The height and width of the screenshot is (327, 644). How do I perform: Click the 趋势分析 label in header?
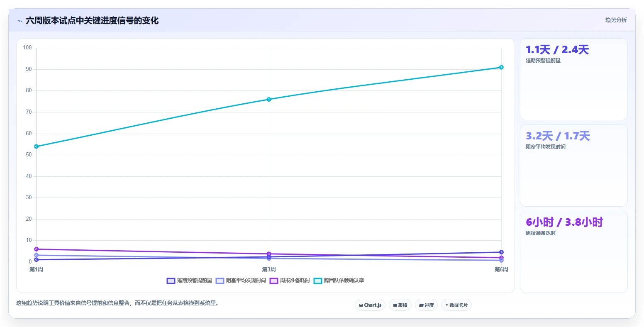coord(616,20)
